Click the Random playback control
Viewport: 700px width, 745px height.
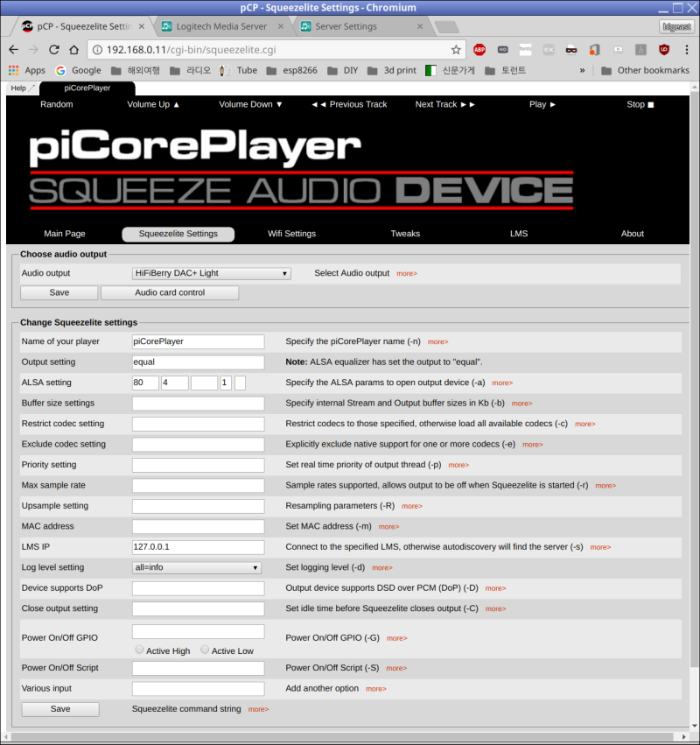pyautogui.click(x=57, y=104)
